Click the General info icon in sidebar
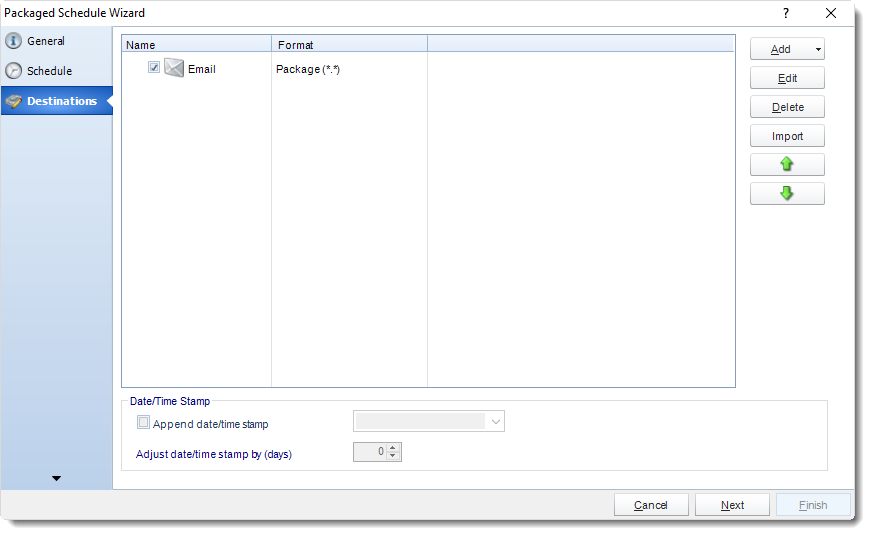 point(13,41)
